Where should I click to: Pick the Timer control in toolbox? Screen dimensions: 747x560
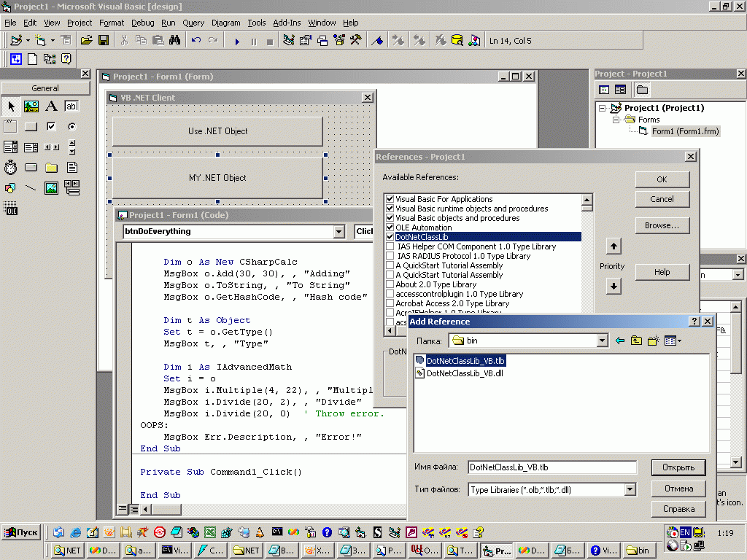(x=10, y=168)
